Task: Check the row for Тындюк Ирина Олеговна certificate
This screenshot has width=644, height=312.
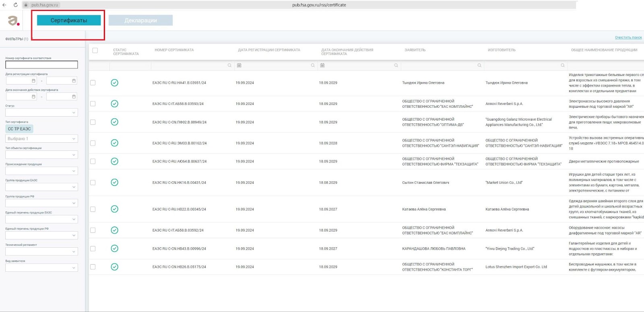Action: pyautogui.click(x=93, y=83)
